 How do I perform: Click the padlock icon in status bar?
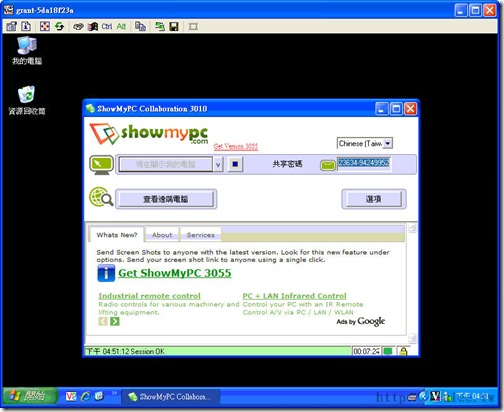pos(403,351)
